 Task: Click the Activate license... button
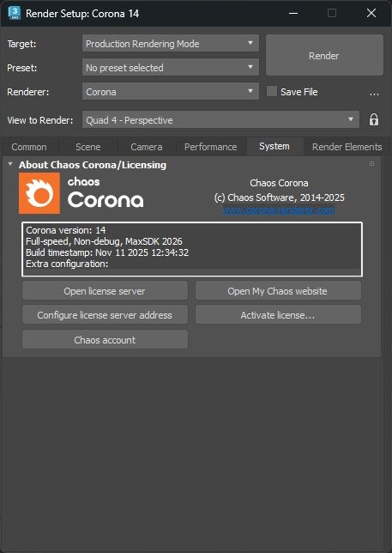point(278,315)
